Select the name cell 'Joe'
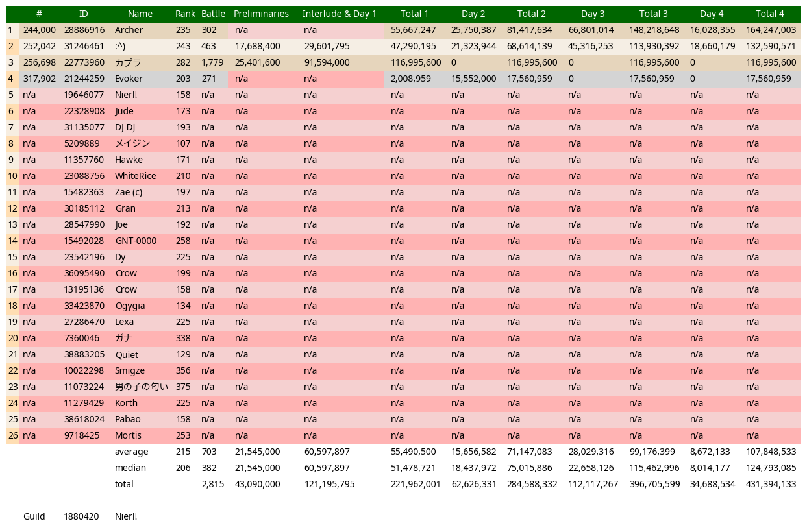Viewport: 807px width, 532px height. pyautogui.click(x=121, y=224)
